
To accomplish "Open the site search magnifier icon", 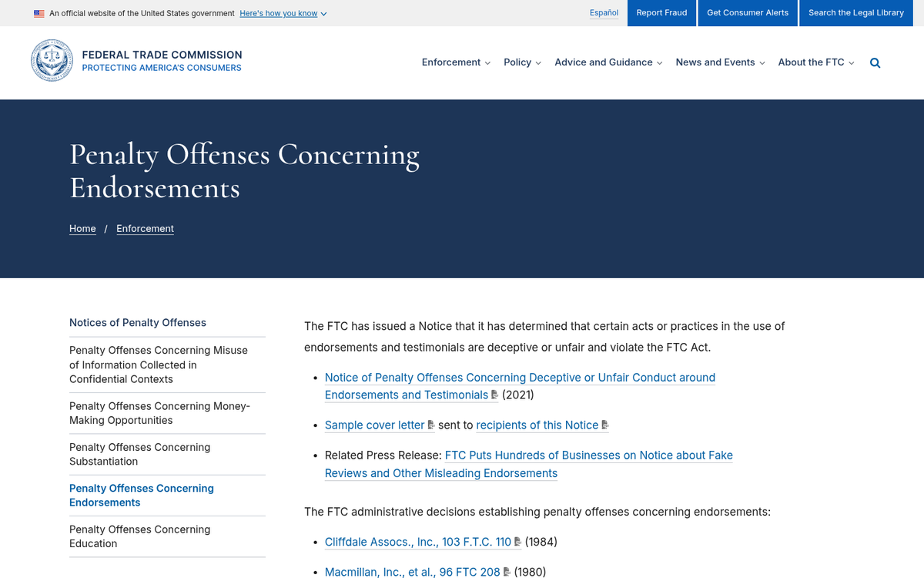I will [875, 62].
